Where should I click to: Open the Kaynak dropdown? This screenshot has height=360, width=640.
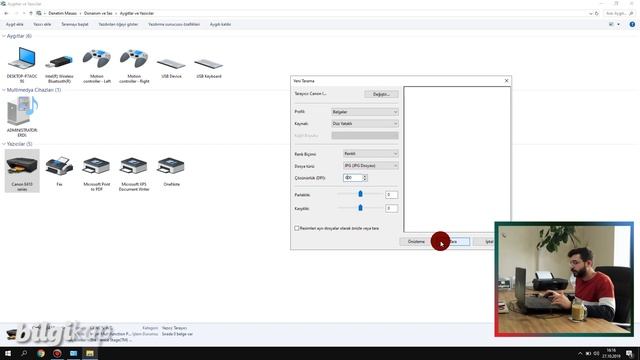tap(364, 123)
